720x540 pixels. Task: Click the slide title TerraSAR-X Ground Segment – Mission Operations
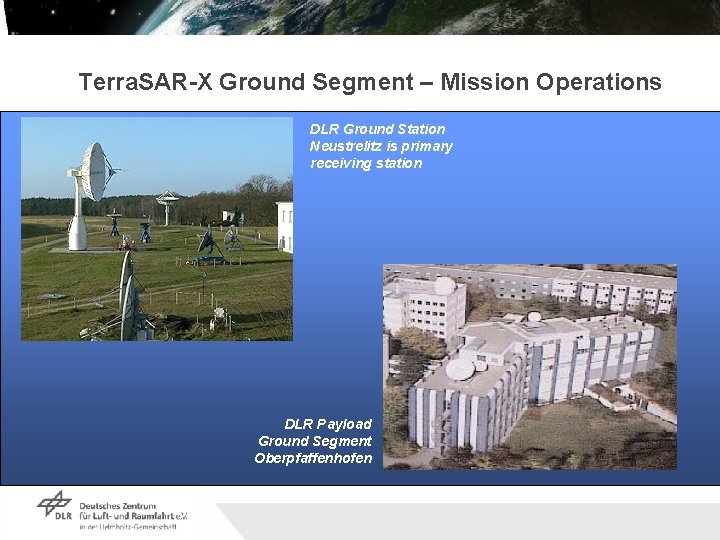370,82
